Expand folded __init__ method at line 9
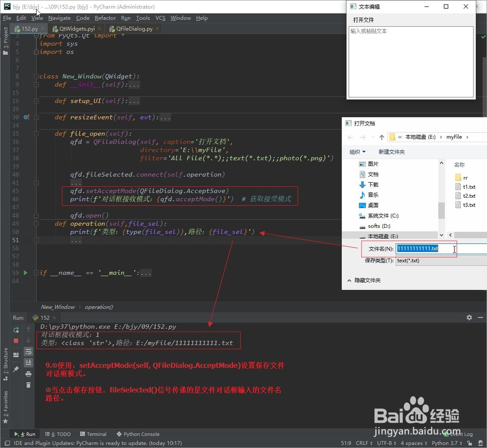 point(37,84)
